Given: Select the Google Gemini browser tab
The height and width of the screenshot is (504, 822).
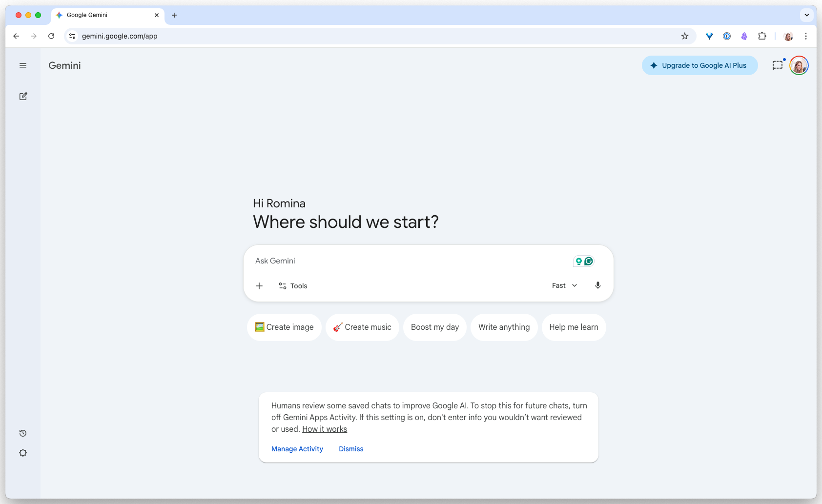Looking at the screenshot, I should pyautogui.click(x=108, y=15).
